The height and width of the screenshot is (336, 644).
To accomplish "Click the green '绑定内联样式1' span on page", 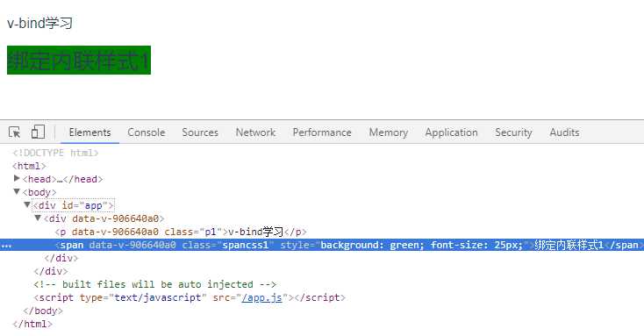I will [79, 60].
